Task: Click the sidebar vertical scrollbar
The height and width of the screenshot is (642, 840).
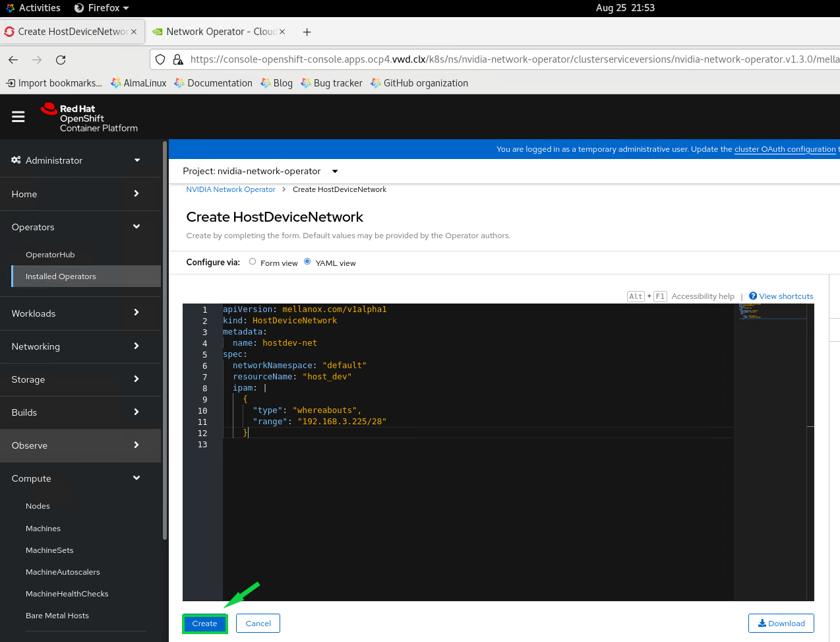Action: pos(165,340)
